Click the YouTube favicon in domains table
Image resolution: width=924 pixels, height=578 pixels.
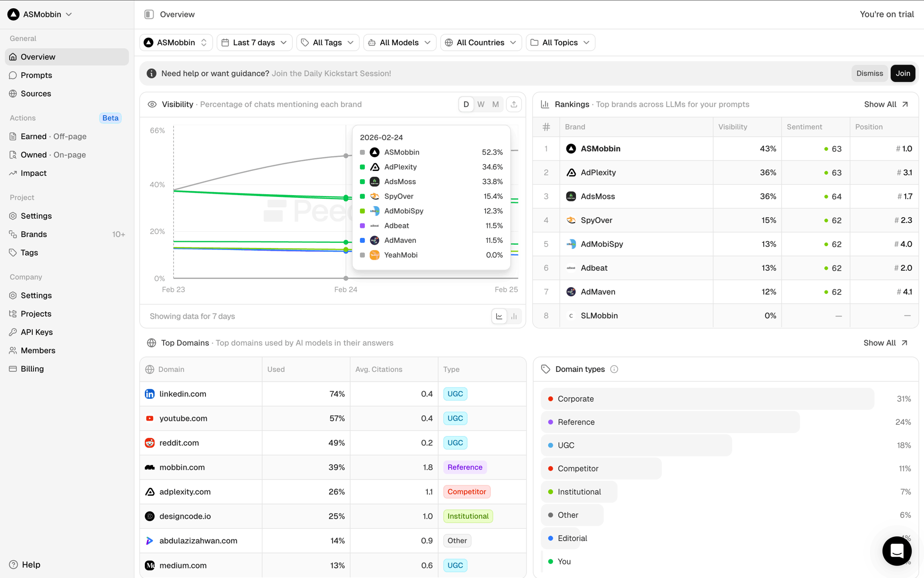click(x=150, y=419)
